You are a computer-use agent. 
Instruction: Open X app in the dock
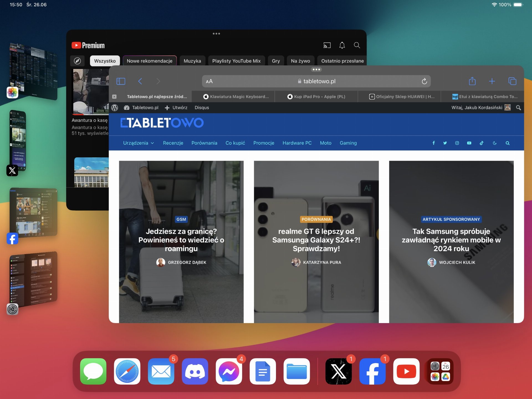339,372
